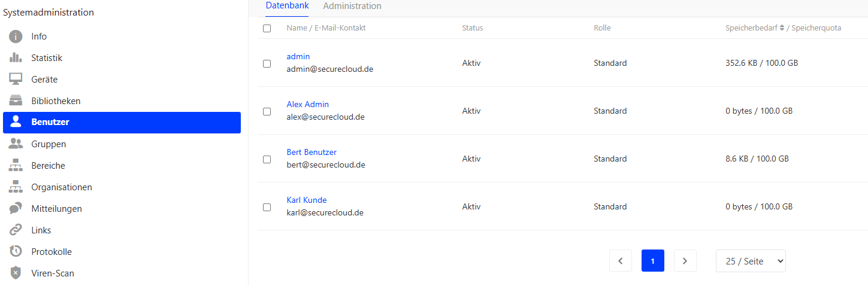Select the Geräte monitor icon
This screenshot has height=286, width=868.
coord(16,80)
